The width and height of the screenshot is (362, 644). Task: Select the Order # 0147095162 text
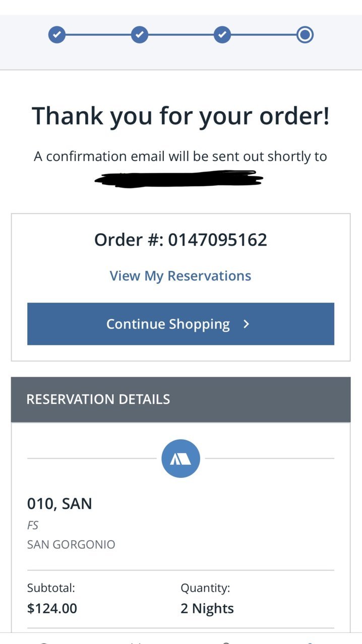click(x=180, y=240)
